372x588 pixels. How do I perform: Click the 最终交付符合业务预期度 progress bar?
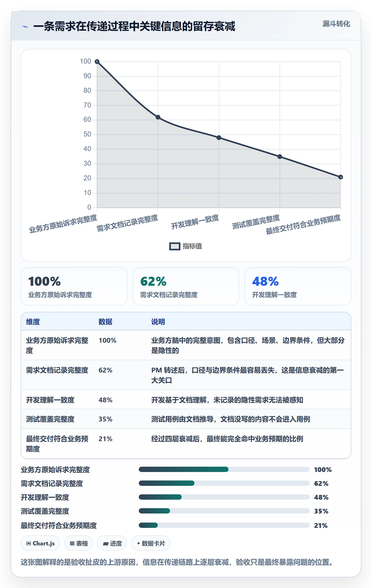point(224,525)
